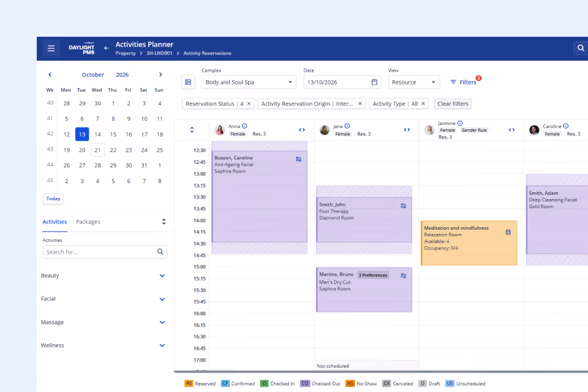The image size is (588, 392).
Task: Show Anna's info icon
Action: [244, 126]
